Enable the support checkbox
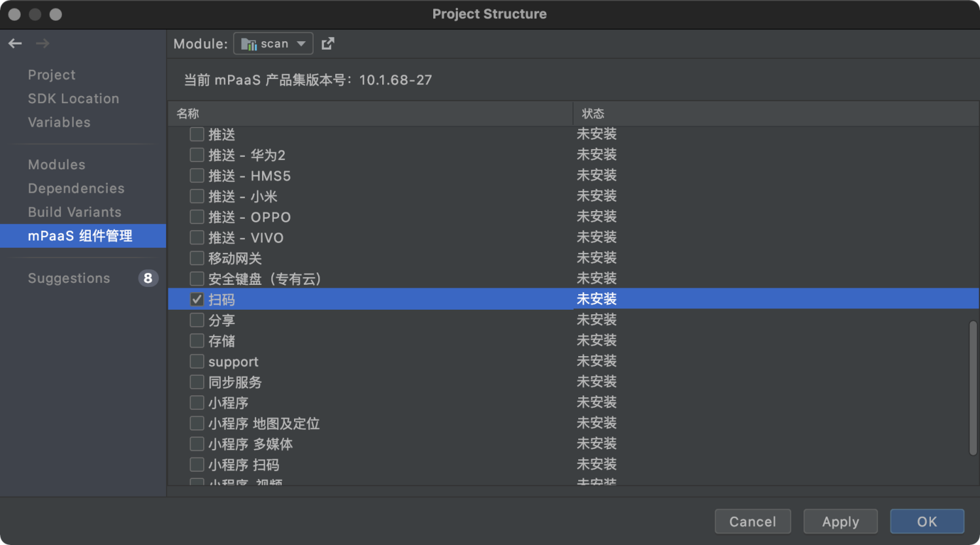 pos(197,361)
